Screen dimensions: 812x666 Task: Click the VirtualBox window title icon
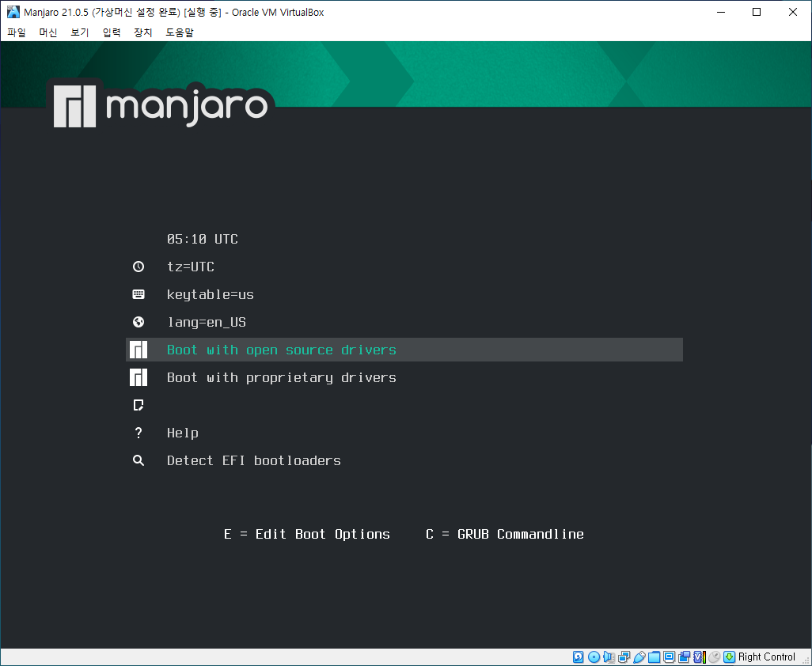[x=13, y=12]
